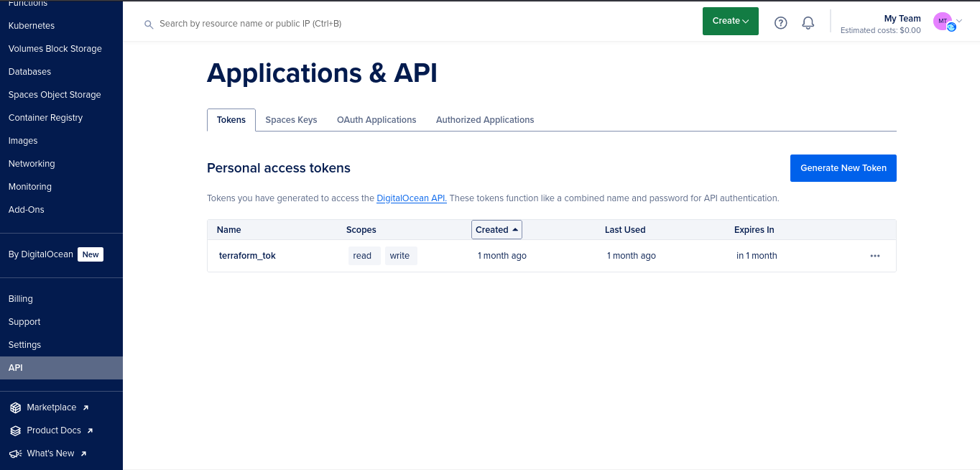Click the Expires In column header
Screen dimensions: 980x470
(x=754, y=230)
